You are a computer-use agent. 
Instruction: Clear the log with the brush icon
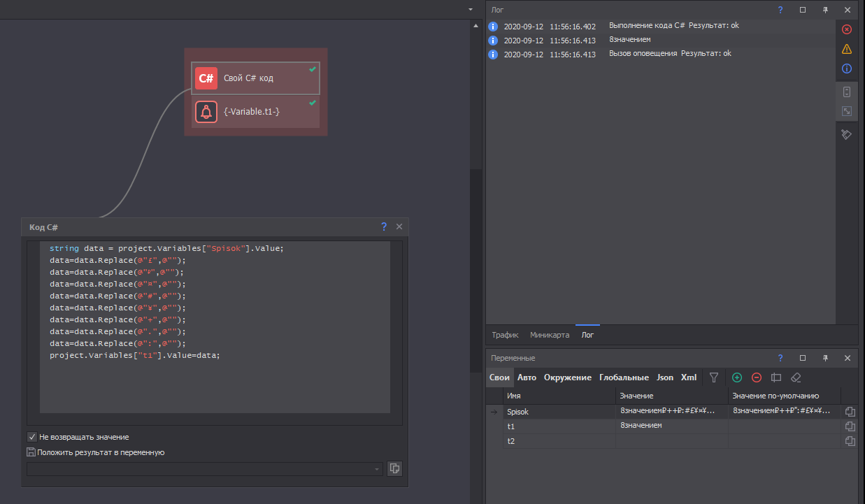(846, 134)
